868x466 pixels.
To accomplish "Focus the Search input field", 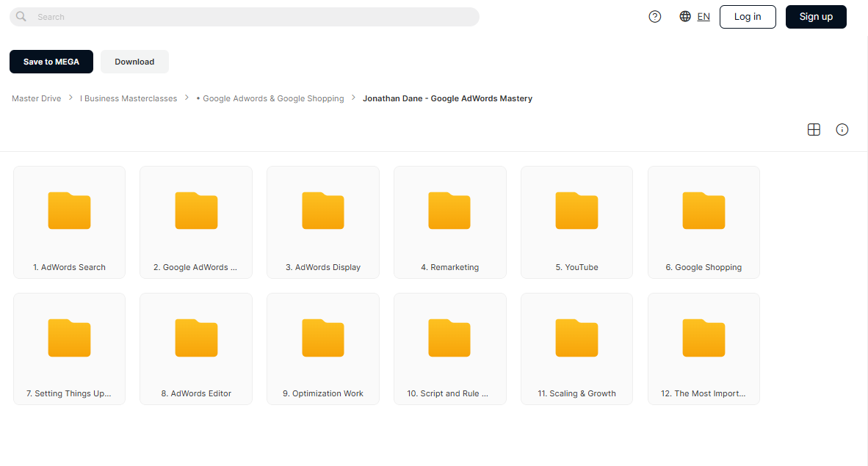I will point(244,17).
